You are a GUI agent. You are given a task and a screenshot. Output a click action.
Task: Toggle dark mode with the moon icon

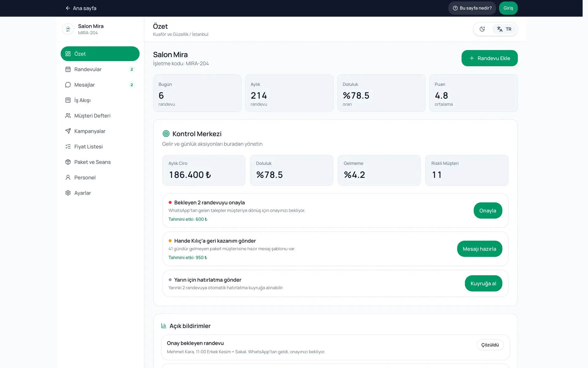[x=482, y=29]
